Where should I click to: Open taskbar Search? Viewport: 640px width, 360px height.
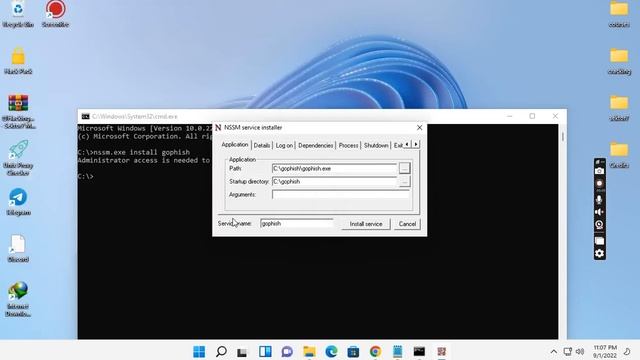pyautogui.click(x=221, y=351)
